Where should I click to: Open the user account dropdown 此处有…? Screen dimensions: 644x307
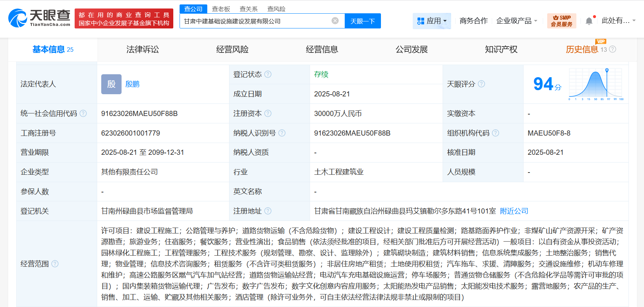618,21
